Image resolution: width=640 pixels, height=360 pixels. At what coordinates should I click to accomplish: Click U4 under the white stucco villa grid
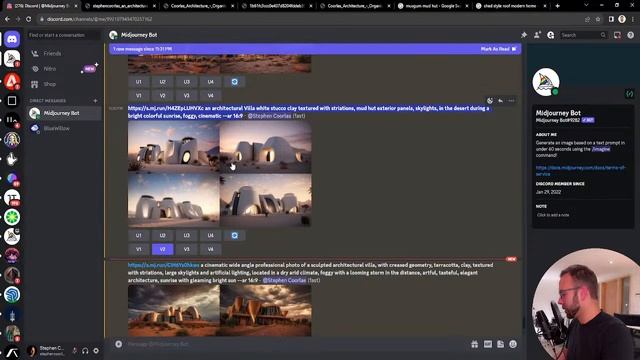(211, 236)
